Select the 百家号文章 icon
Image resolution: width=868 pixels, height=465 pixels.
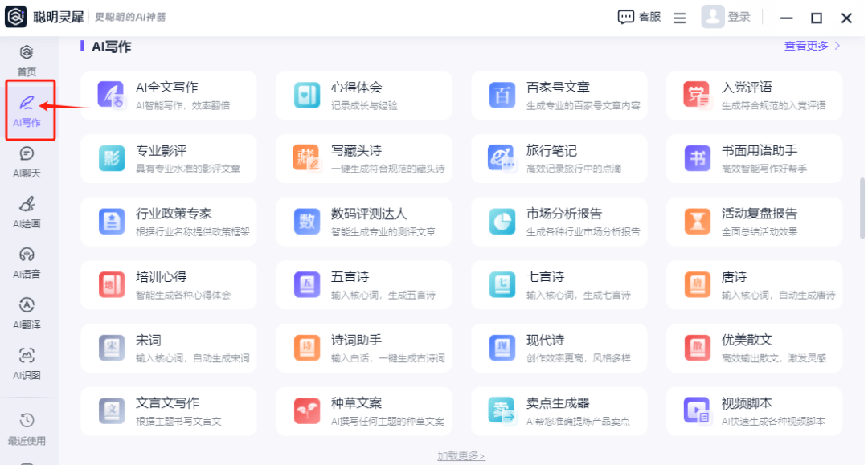[x=502, y=95]
